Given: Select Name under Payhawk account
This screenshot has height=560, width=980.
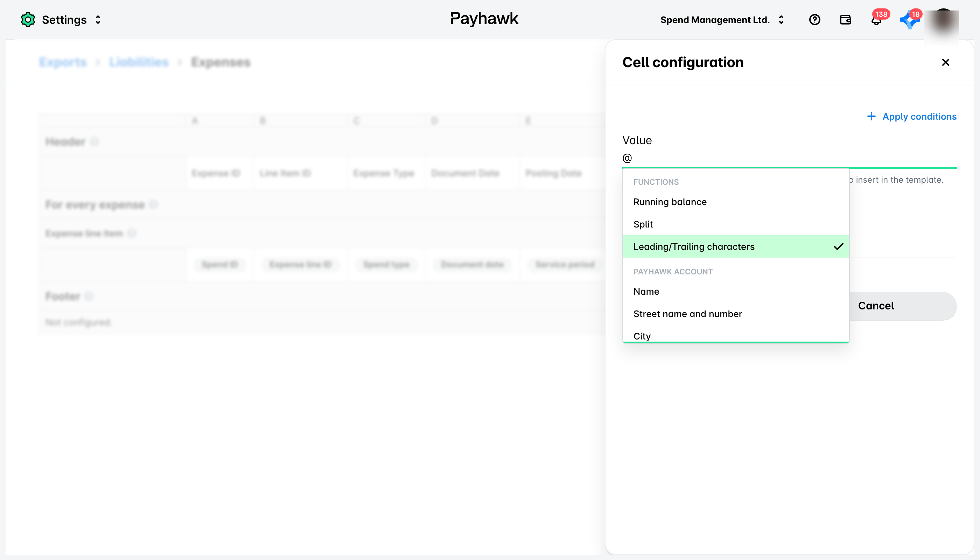Looking at the screenshot, I should [736, 292].
